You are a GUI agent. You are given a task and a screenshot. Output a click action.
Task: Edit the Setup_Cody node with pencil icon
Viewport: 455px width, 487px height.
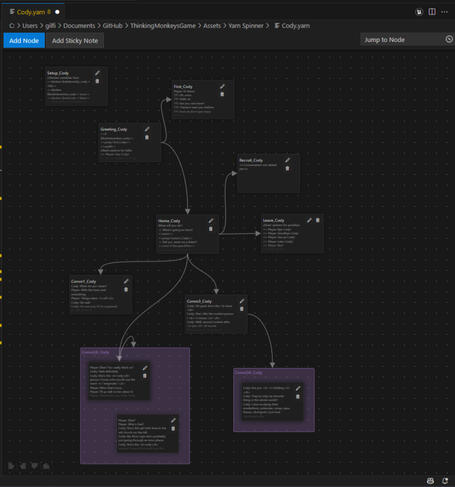pos(97,73)
